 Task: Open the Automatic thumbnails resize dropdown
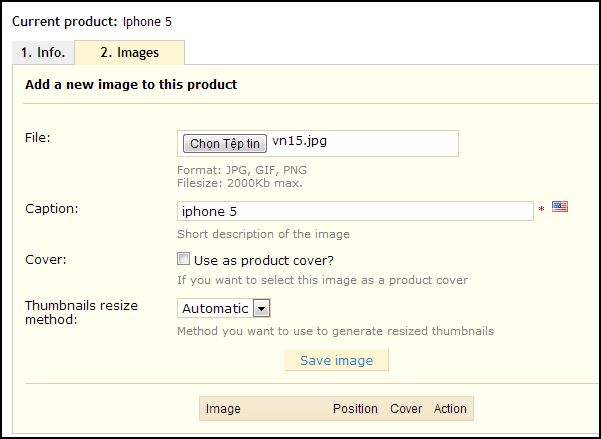(224, 309)
